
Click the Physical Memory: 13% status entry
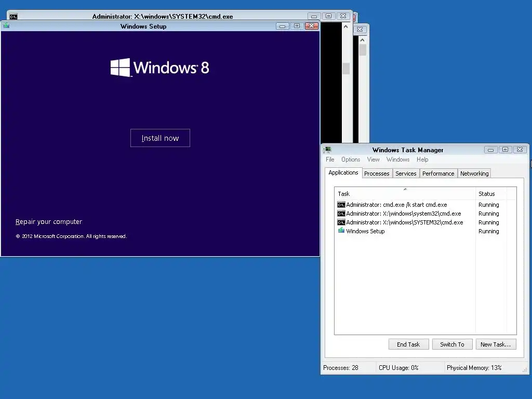pyautogui.click(x=474, y=368)
